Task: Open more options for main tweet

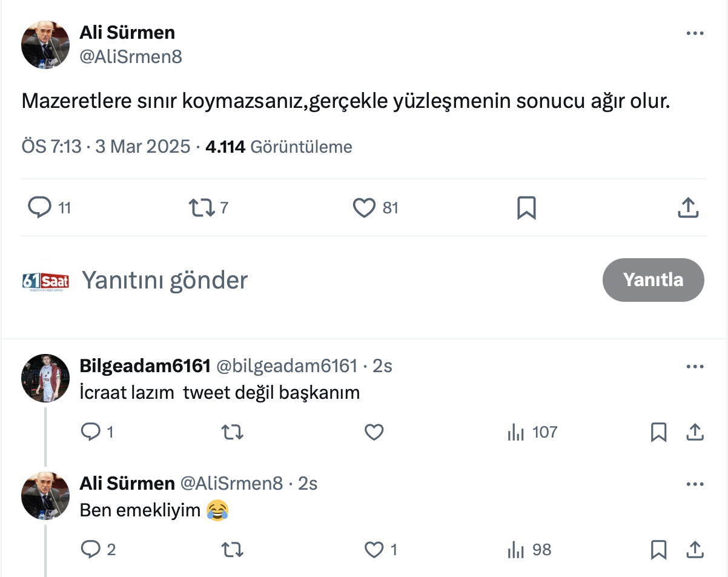Action: 695,33
